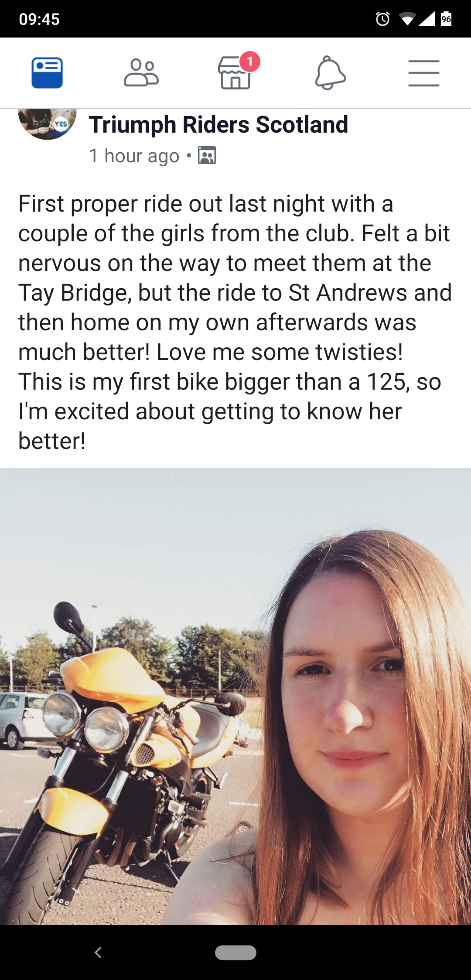The image size is (471, 980).
Task: Tap the group privacy audience icon
Action: pos(207,155)
